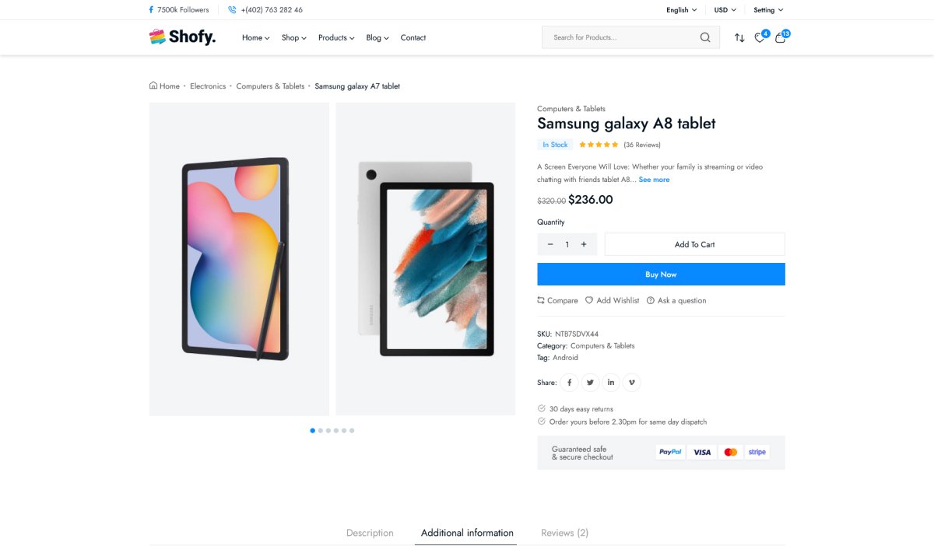934x560 pixels.
Task: Open the shopping cart icon
Action: click(x=780, y=37)
